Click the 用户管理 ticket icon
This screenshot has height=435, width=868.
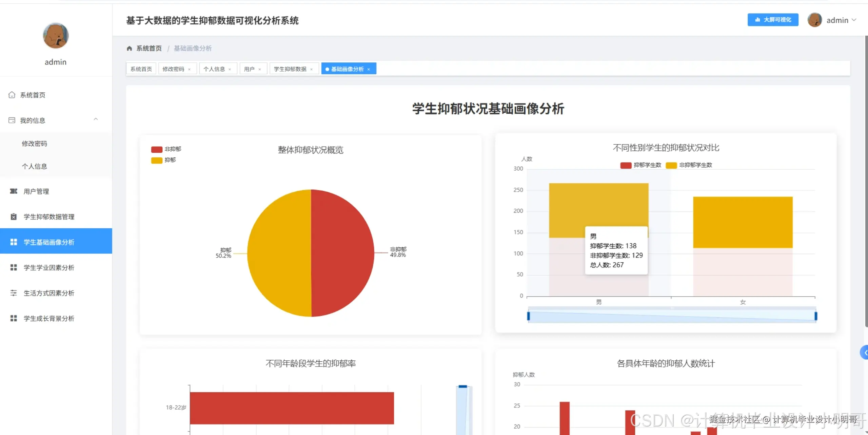pos(14,191)
